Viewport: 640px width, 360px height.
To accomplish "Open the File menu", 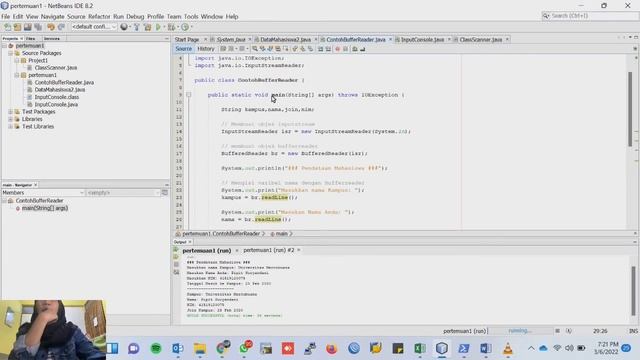I will tap(5, 17).
